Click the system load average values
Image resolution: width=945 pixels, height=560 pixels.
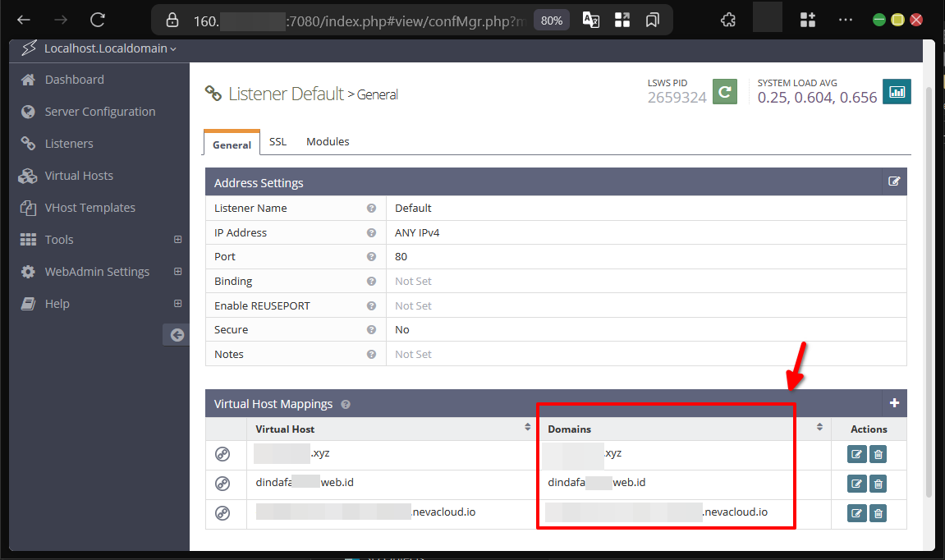[x=817, y=98]
